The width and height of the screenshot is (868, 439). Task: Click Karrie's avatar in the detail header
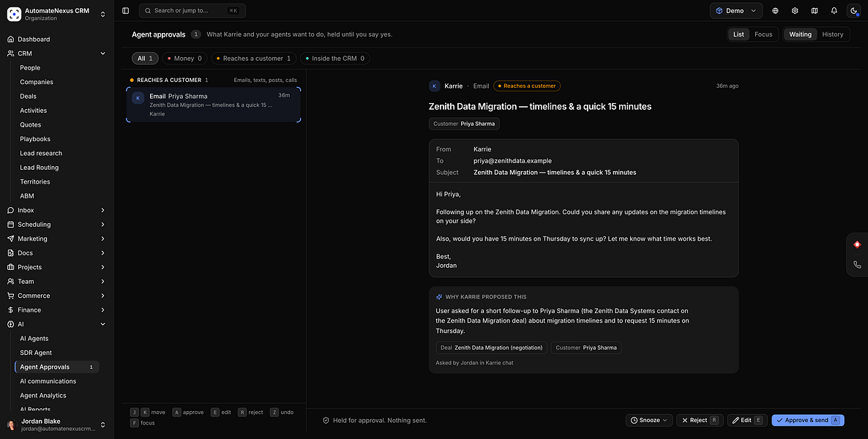tap(435, 86)
